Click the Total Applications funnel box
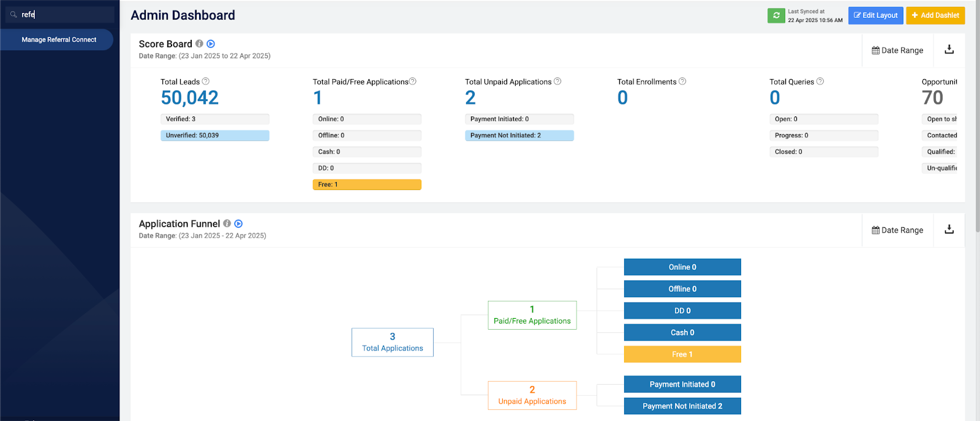The image size is (980, 421). coord(392,342)
